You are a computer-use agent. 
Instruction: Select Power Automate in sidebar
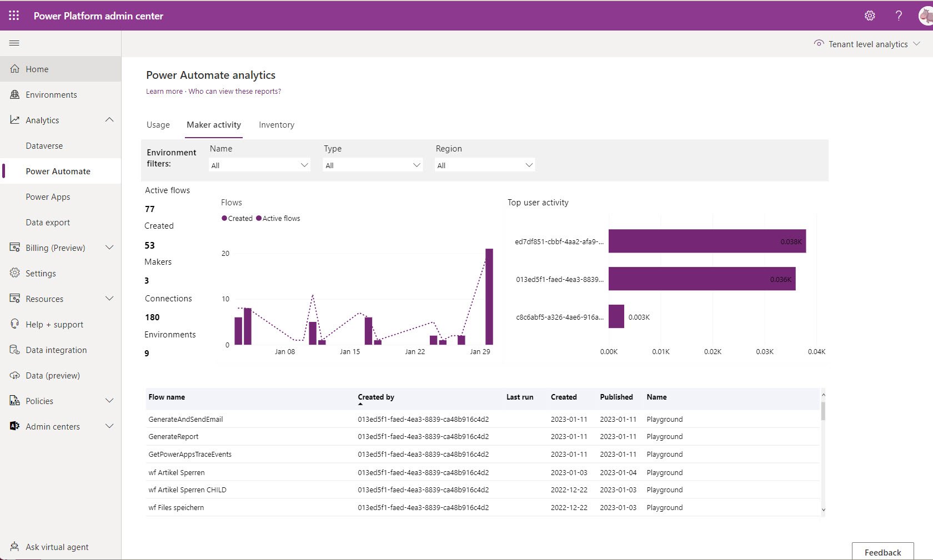coord(61,171)
